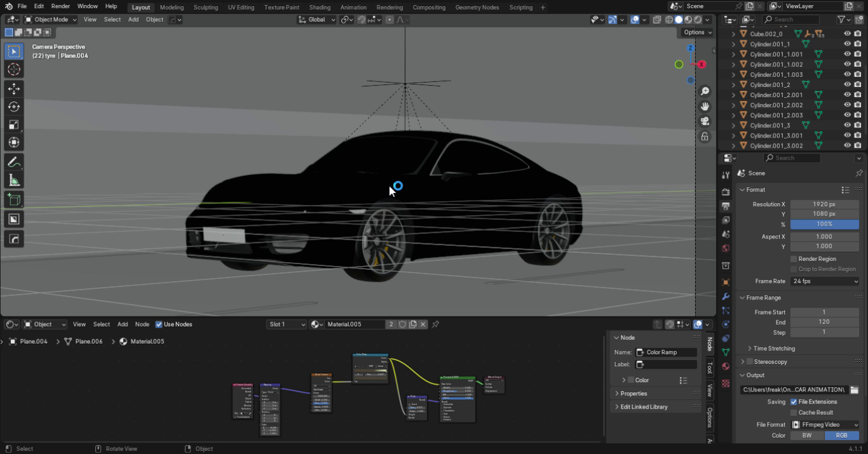The height and width of the screenshot is (454, 868).
Task: Toggle the camera view gizmo icon
Action: [705, 121]
